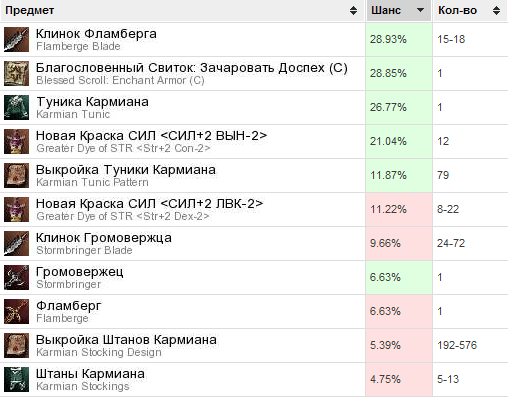Sort table by Предмет column arrows

click(x=353, y=11)
